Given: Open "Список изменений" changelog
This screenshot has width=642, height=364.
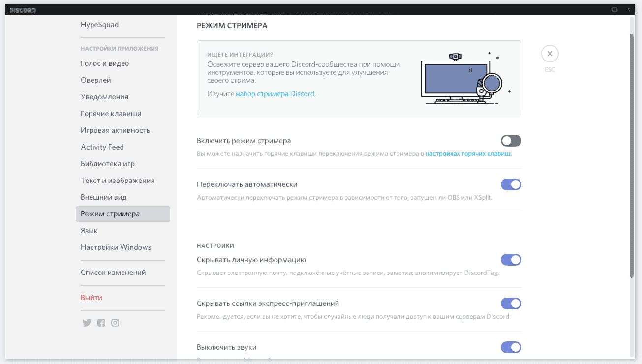Looking at the screenshot, I should pyautogui.click(x=123, y=273).
